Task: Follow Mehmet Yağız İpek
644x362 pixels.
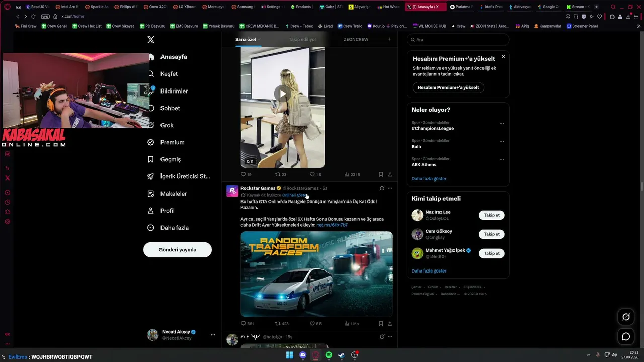Action: pos(492,253)
